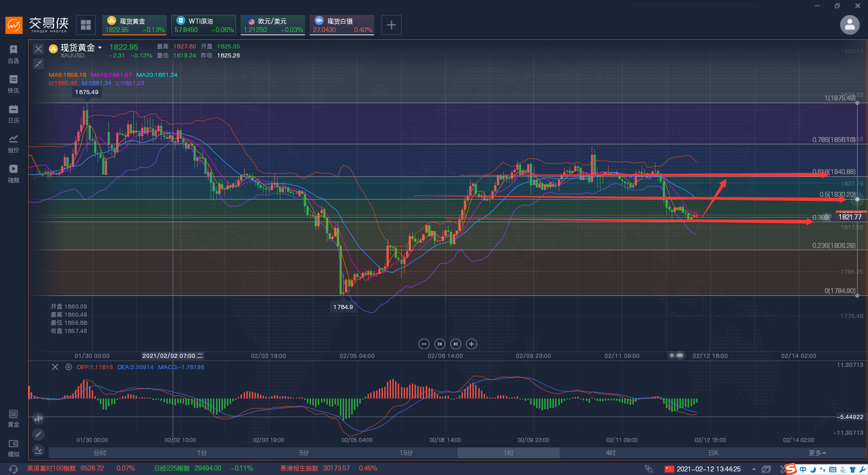This screenshot has height=475, width=868.
Task: Expand the status bar time up-arrow
Action: coord(754,469)
